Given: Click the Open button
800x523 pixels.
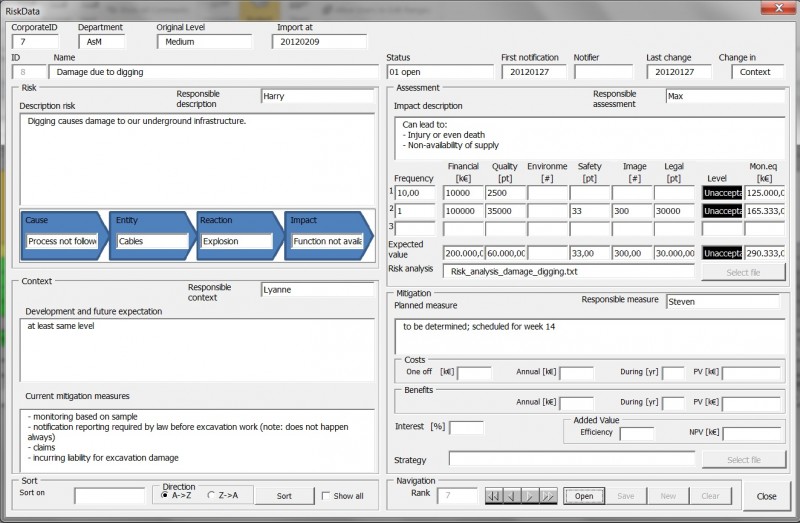Looking at the screenshot, I should point(584,495).
